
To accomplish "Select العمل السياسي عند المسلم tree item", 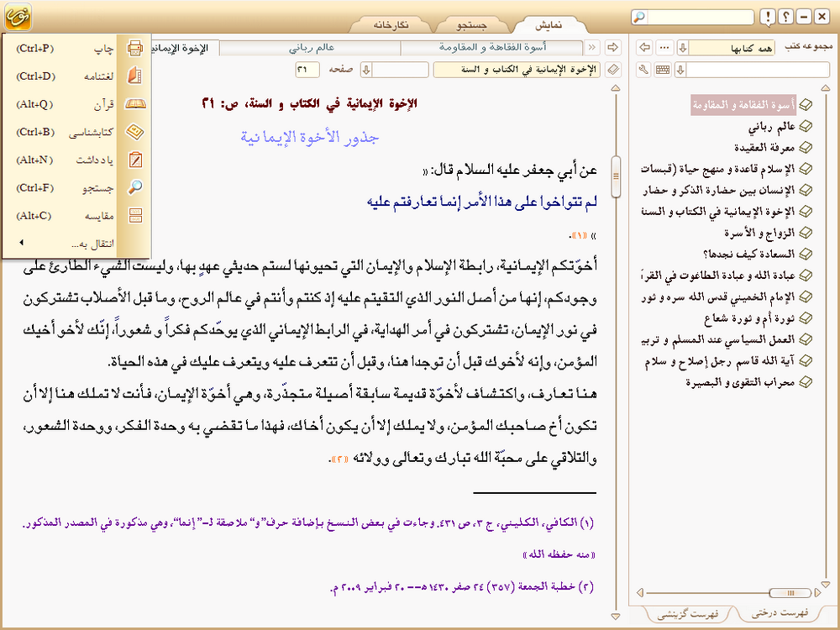I will (x=718, y=339).
